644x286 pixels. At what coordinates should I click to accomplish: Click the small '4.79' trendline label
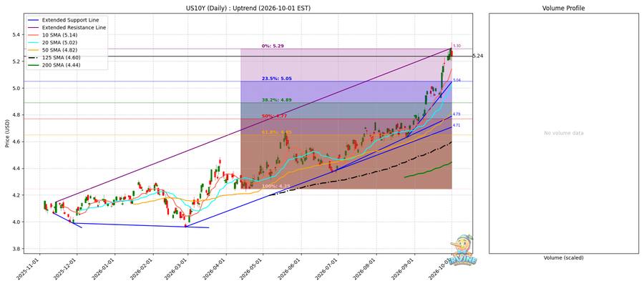coord(457,114)
